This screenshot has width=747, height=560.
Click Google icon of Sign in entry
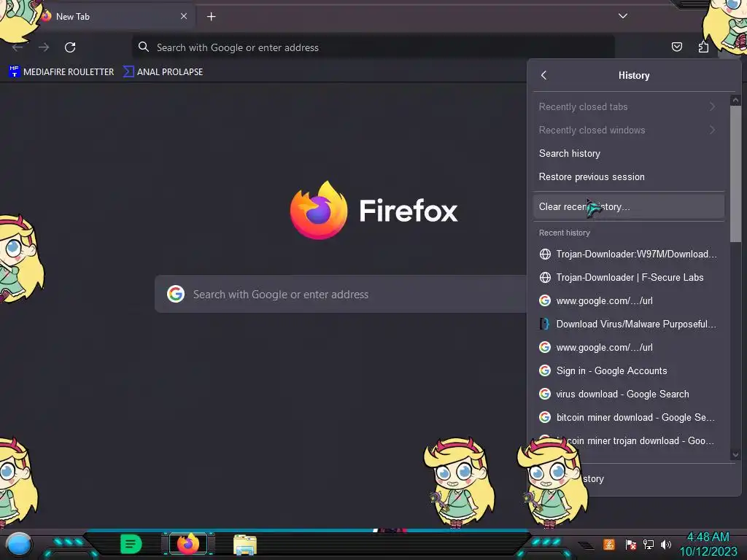pos(545,370)
